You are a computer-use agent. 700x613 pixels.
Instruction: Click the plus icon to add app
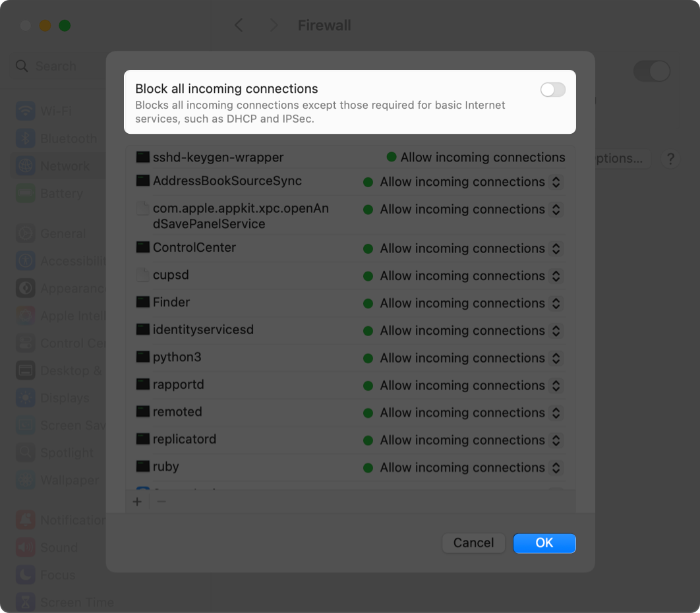[137, 502]
